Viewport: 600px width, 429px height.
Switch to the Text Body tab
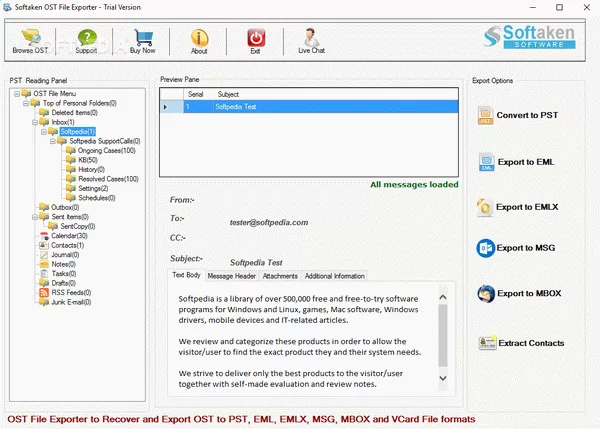[186, 275]
